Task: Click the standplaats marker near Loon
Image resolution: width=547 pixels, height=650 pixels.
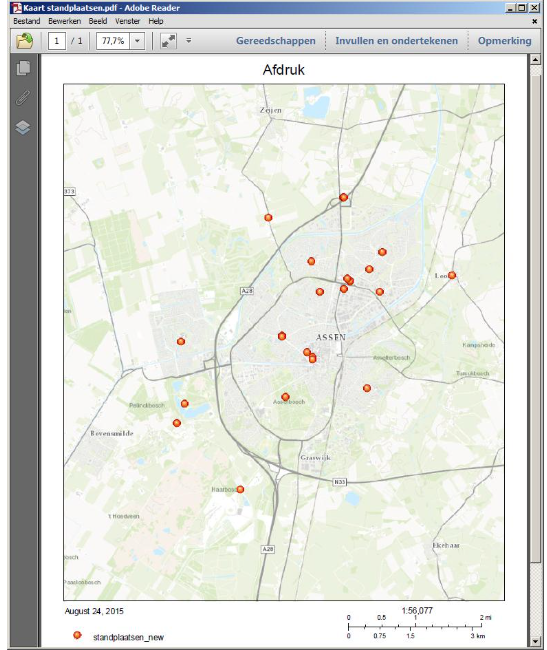Action: [x=452, y=275]
